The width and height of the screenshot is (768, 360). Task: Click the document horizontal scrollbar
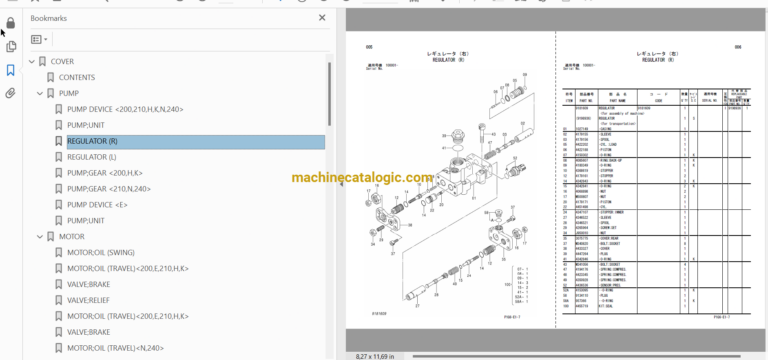point(577,356)
